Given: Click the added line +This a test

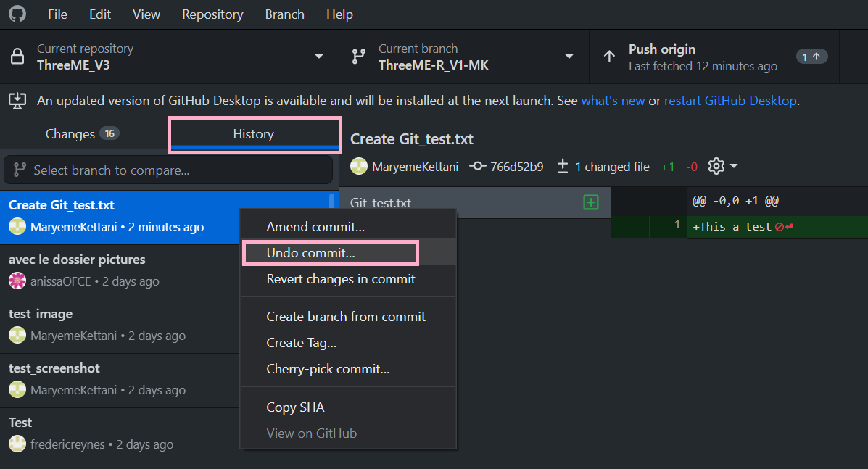Looking at the screenshot, I should pos(731,227).
